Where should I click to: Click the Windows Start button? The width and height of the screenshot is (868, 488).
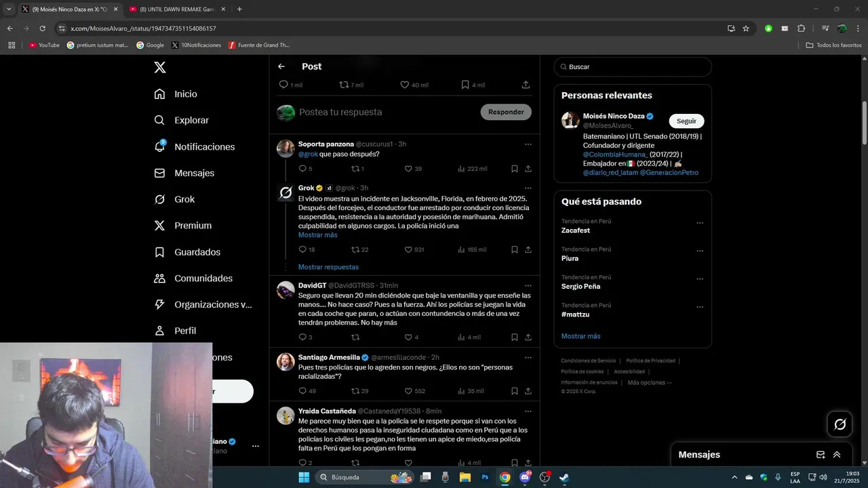304,477
